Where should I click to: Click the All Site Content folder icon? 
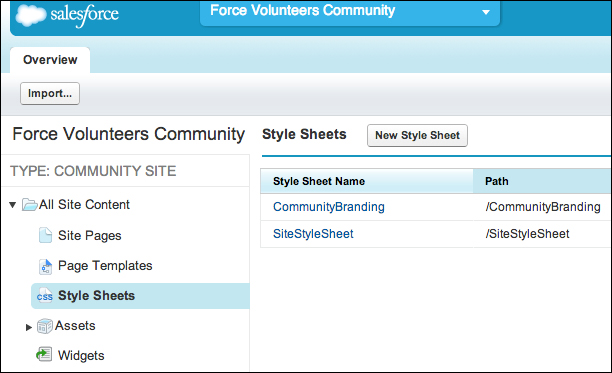tap(30, 204)
